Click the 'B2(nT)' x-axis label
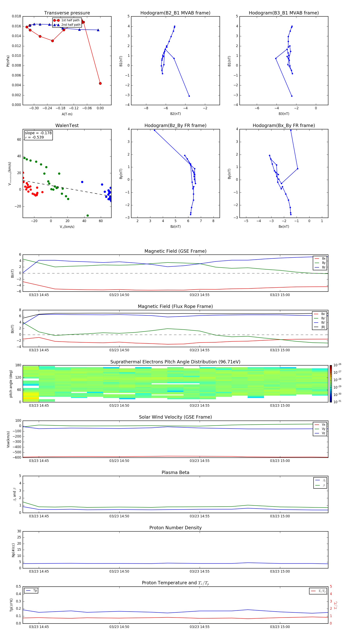 [175, 114]
